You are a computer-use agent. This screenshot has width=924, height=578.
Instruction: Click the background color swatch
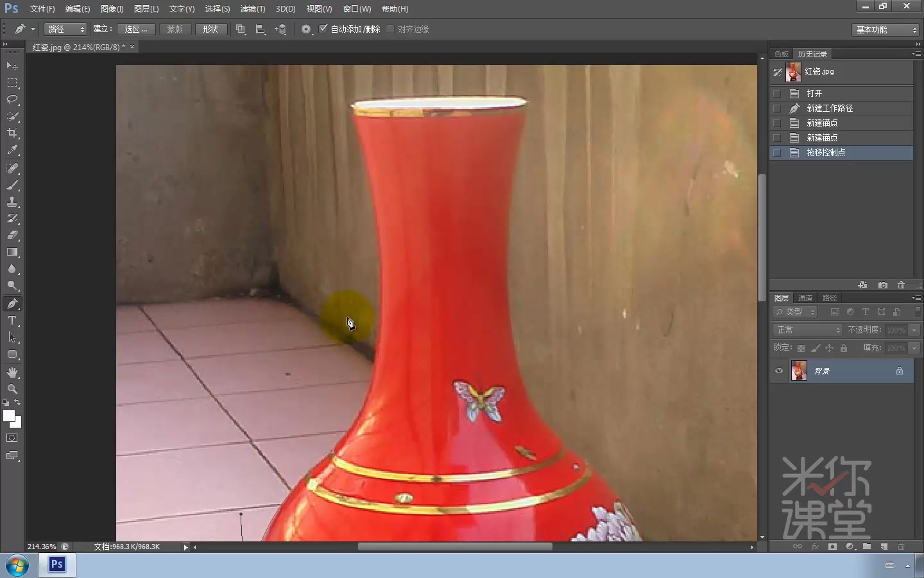pos(18,424)
